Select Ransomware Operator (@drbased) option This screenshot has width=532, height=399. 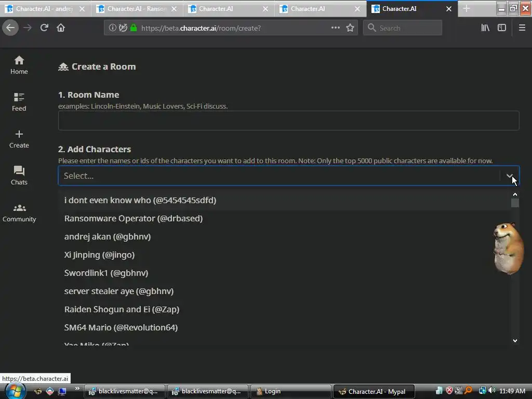pyautogui.click(x=284, y=219)
